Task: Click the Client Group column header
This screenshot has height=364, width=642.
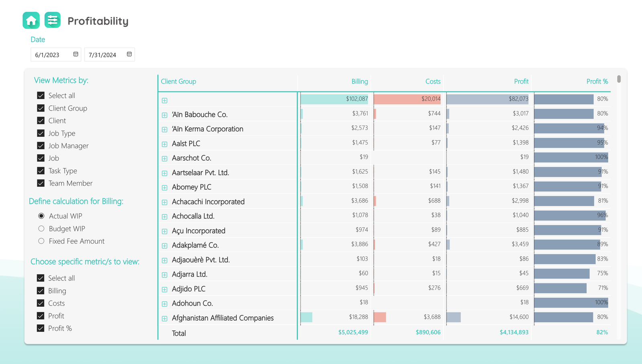Action: (x=179, y=81)
